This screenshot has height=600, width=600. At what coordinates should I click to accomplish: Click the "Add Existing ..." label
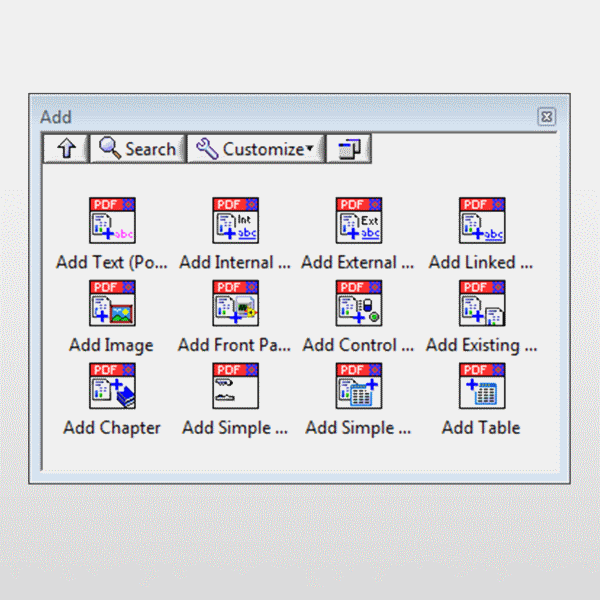coord(481,346)
